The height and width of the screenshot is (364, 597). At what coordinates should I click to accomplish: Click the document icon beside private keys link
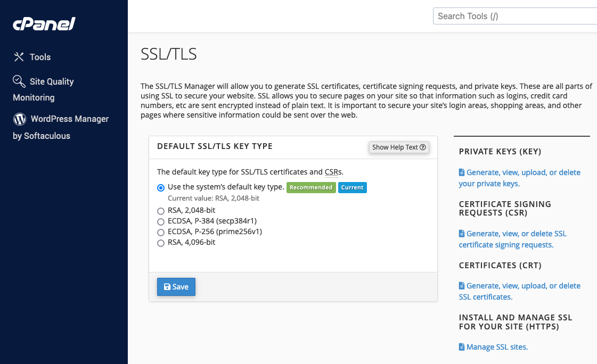tap(461, 172)
